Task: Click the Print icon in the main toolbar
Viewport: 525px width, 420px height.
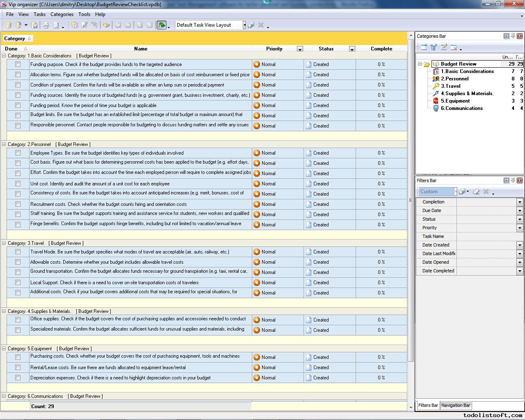Action: click(x=46, y=25)
